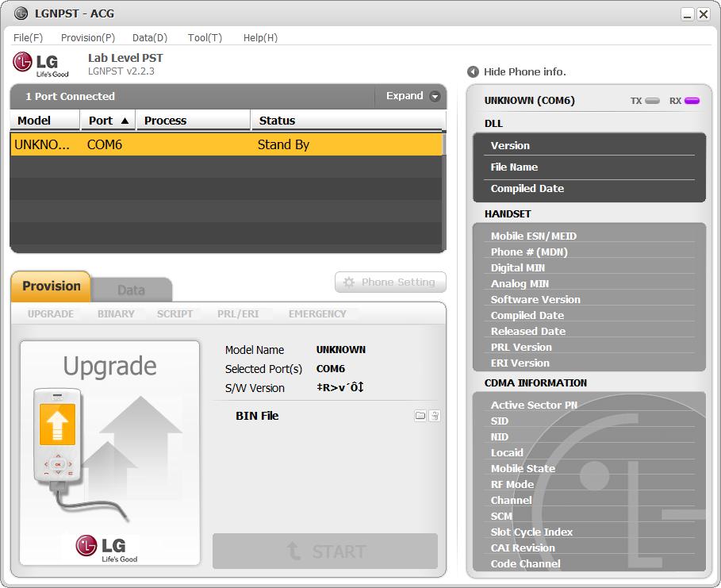This screenshot has width=721, height=588.
Task: Select the EMERGENCY sub-tab
Action: coord(317,313)
